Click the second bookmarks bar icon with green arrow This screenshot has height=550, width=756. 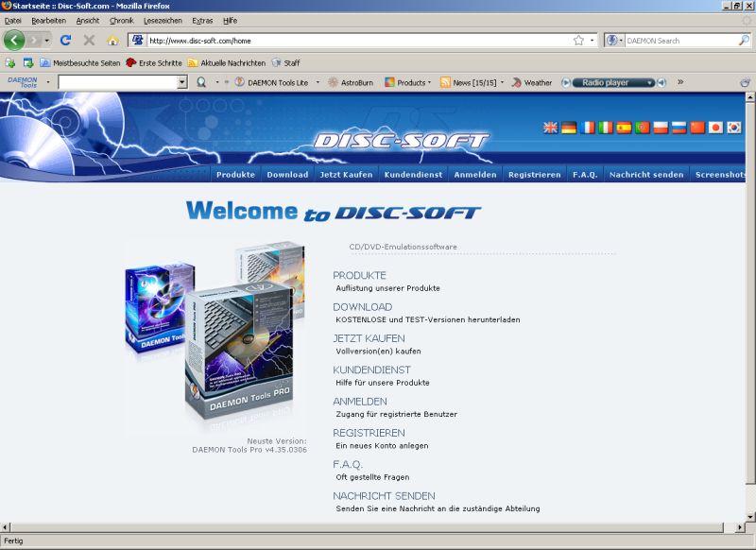(28, 62)
